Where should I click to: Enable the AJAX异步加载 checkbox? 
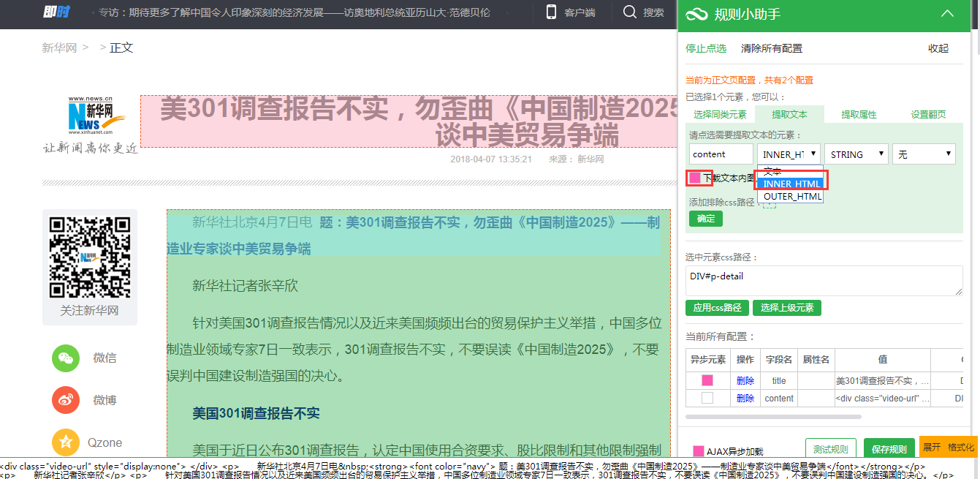(699, 451)
